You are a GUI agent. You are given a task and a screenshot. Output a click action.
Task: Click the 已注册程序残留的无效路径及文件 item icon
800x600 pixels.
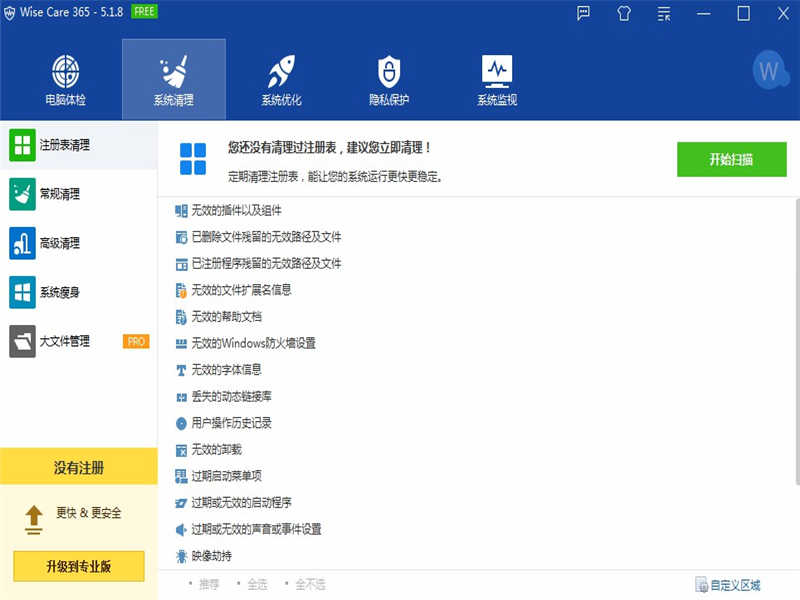(x=181, y=264)
